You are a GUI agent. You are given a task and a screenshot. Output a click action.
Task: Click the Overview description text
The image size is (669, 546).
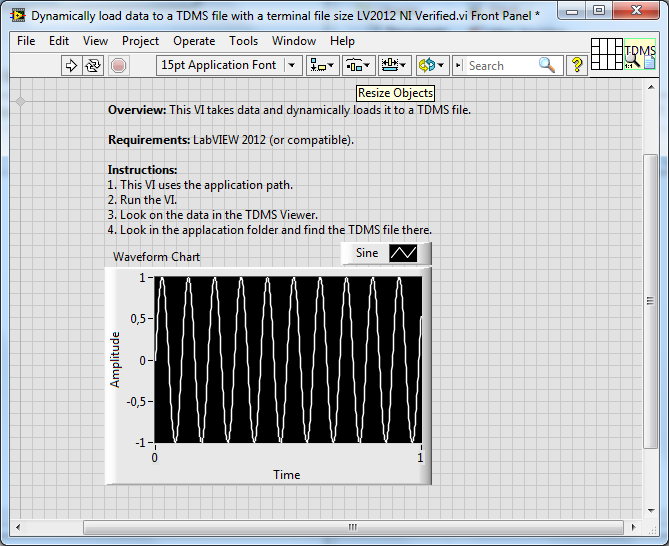coord(289,110)
